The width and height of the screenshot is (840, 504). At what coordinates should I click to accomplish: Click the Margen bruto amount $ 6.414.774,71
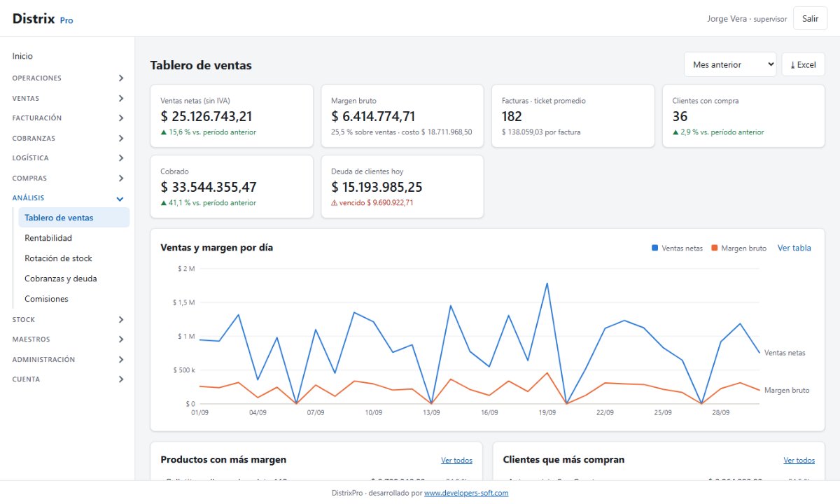pos(373,116)
